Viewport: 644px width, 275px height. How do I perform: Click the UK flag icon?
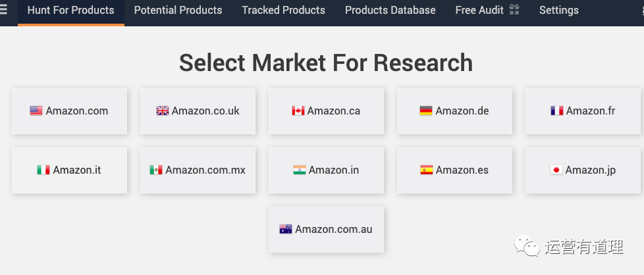tap(163, 111)
